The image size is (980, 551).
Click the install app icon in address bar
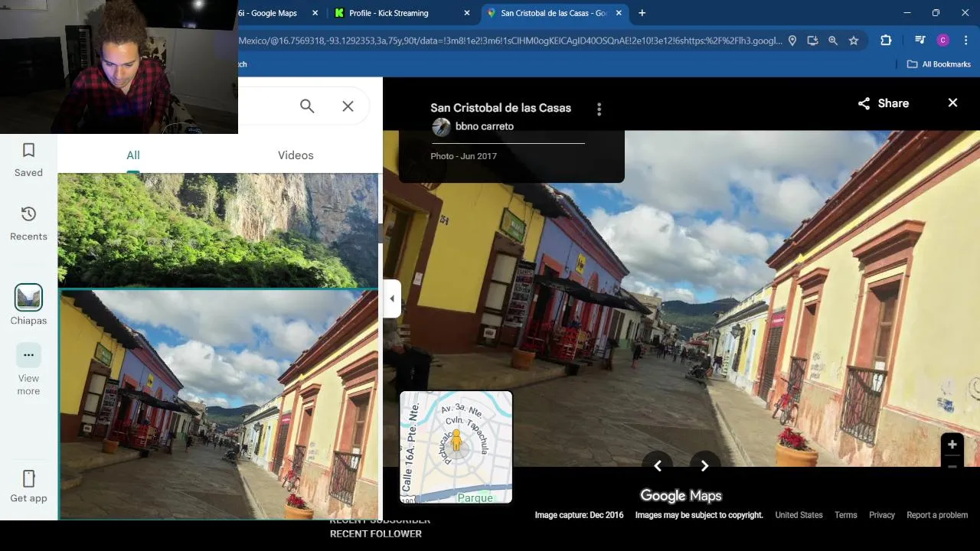(813, 41)
